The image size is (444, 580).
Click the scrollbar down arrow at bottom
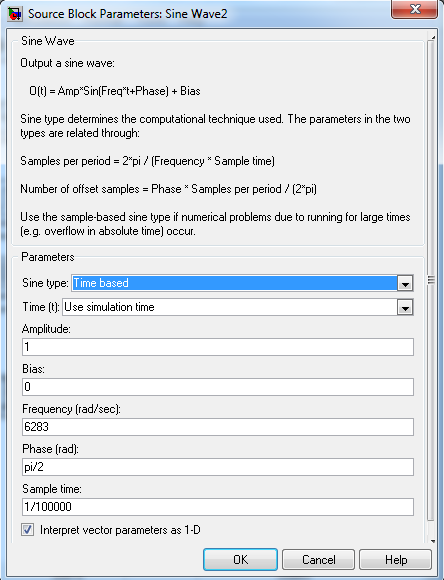[433, 541]
